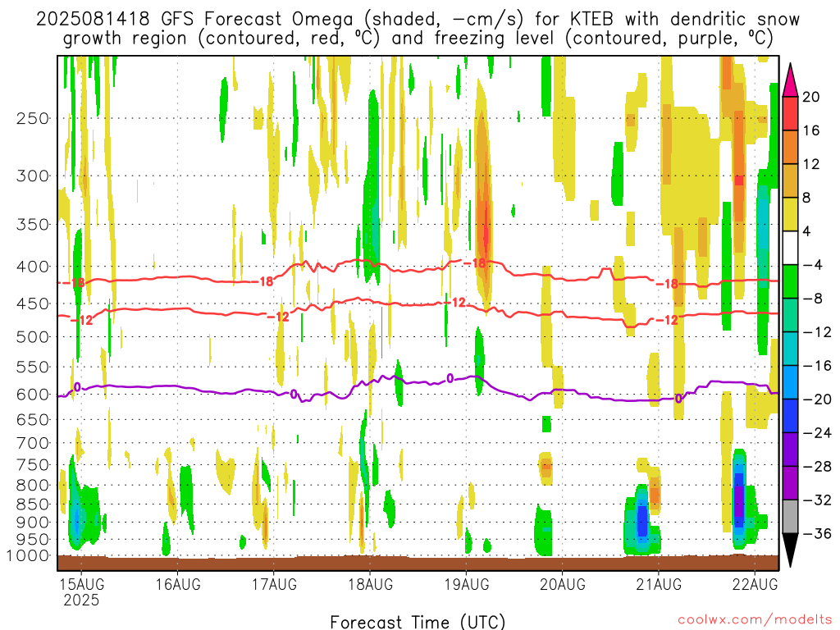Click the 500 pressure level label
Viewport: 840px width, 630px height.
click(33, 337)
